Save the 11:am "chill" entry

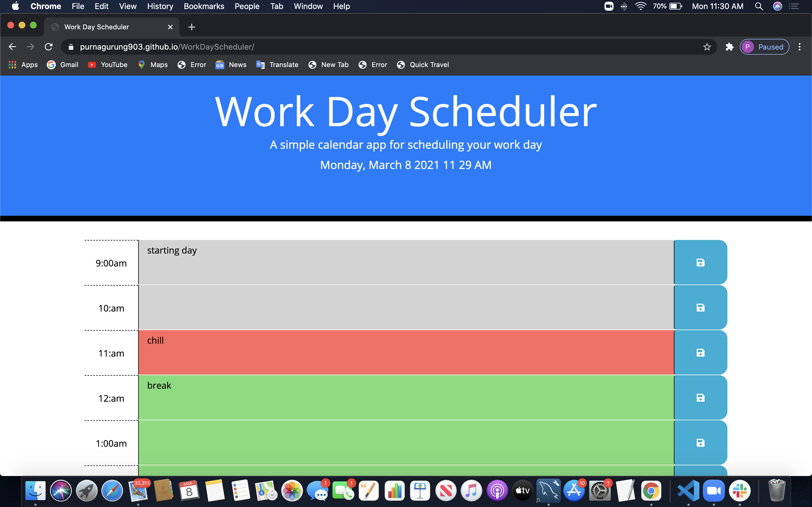[700, 352]
